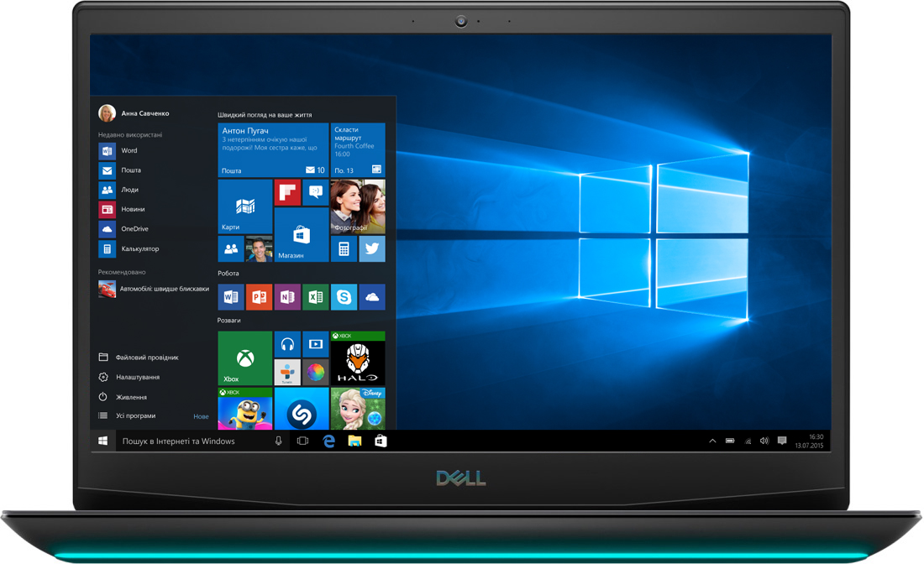924x564 pixels.
Task: Open Task View on the taskbar
Action: pyautogui.click(x=302, y=441)
